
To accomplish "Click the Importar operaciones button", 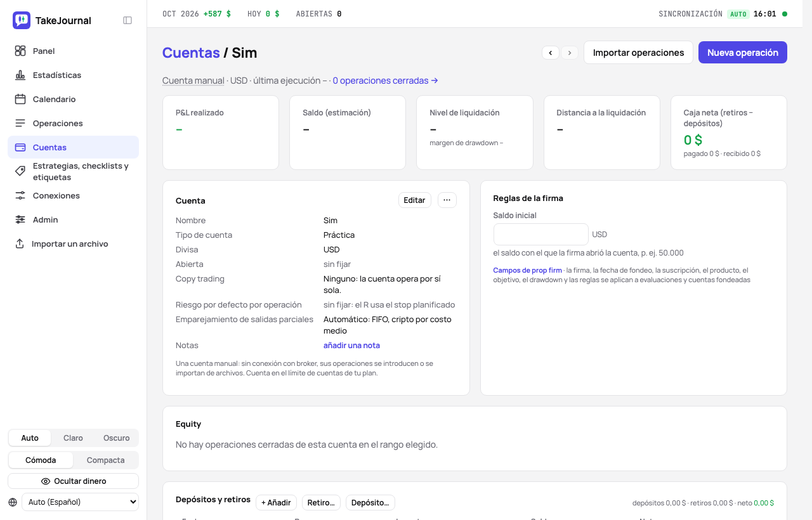I will coord(638,53).
